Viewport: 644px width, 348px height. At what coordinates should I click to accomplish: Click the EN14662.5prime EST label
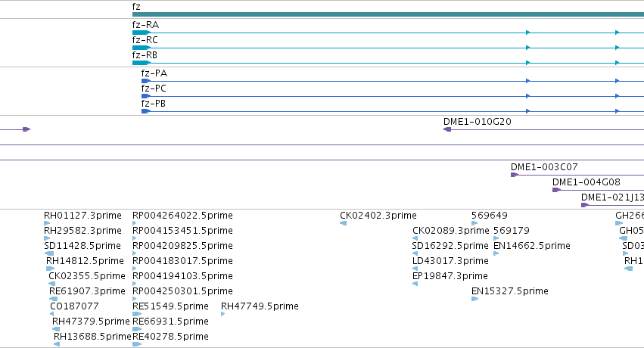(x=532, y=246)
